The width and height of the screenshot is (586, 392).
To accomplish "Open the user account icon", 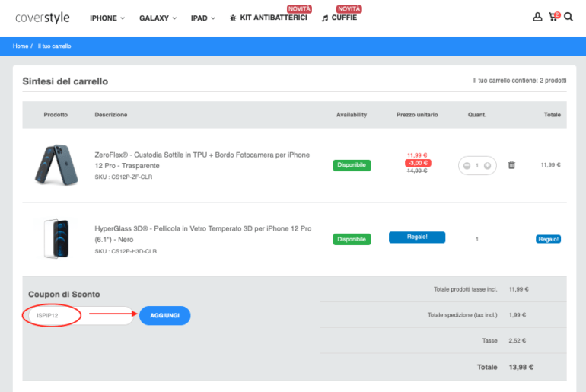I will coord(537,17).
